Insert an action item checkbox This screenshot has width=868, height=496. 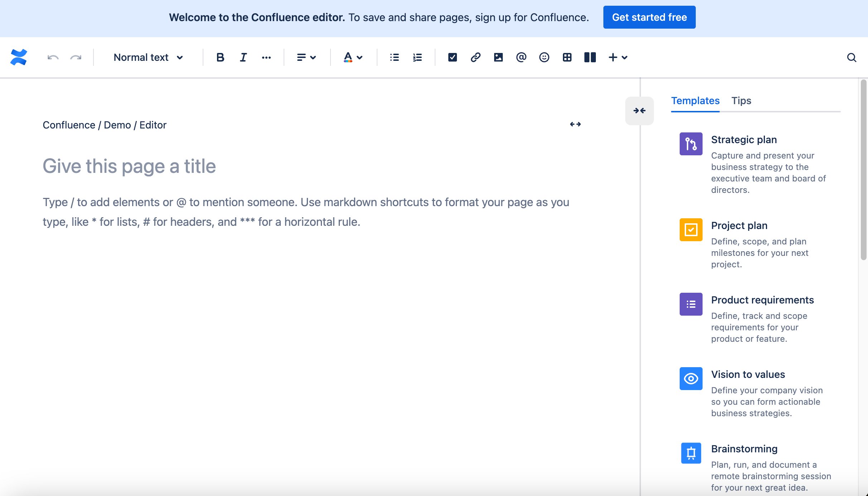point(452,57)
